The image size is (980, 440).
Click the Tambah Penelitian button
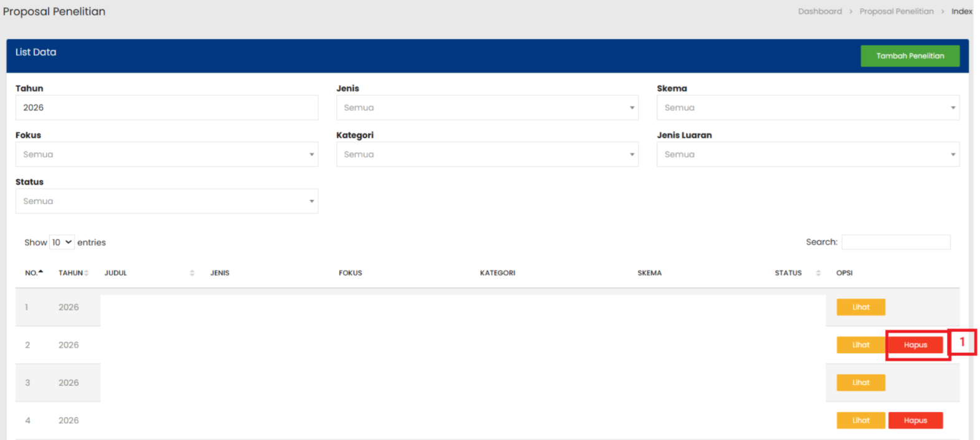909,56
